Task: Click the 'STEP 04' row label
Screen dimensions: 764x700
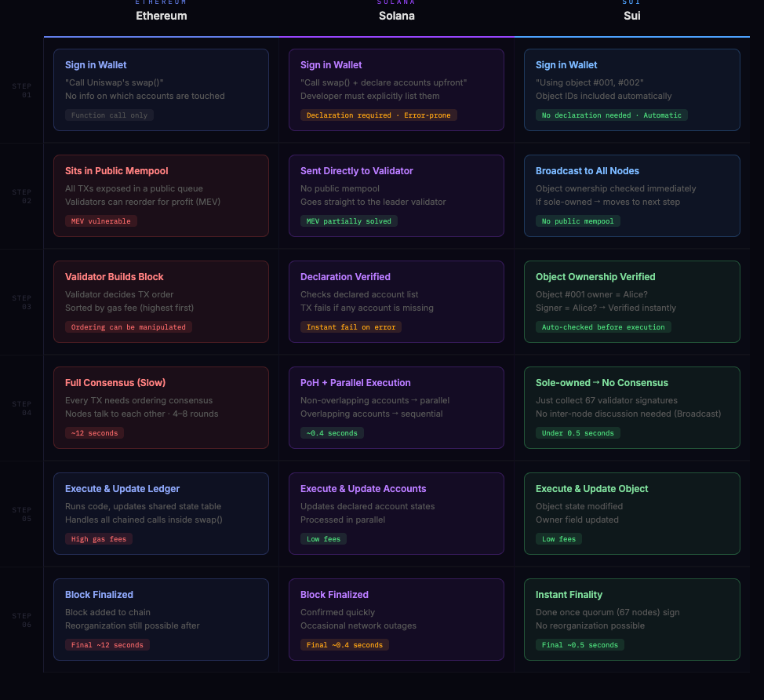Action: (22, 408)
